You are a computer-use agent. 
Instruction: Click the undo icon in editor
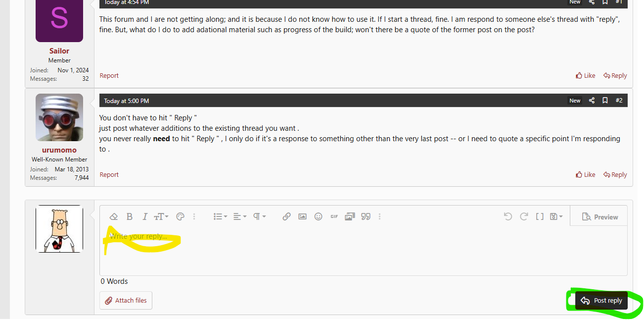[x=508, y=216]
